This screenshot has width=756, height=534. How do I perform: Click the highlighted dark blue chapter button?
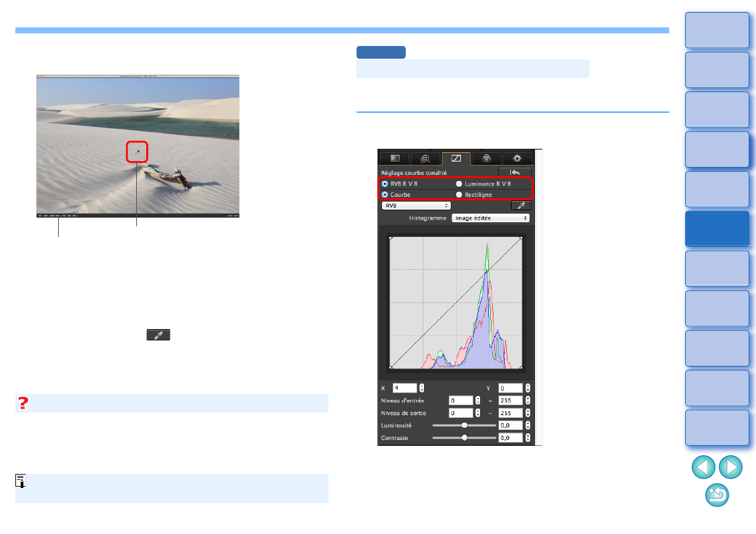click(x=717, y=229)
